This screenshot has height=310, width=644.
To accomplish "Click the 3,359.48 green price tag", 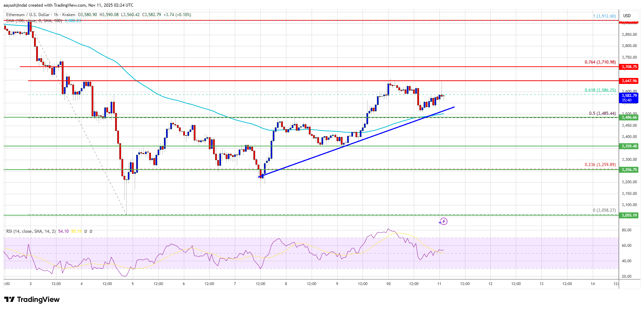I will [629, 146].
